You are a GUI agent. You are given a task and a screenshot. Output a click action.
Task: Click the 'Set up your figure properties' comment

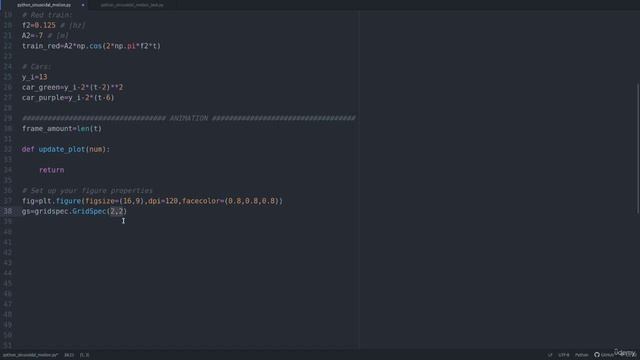(x=87, y=191)
